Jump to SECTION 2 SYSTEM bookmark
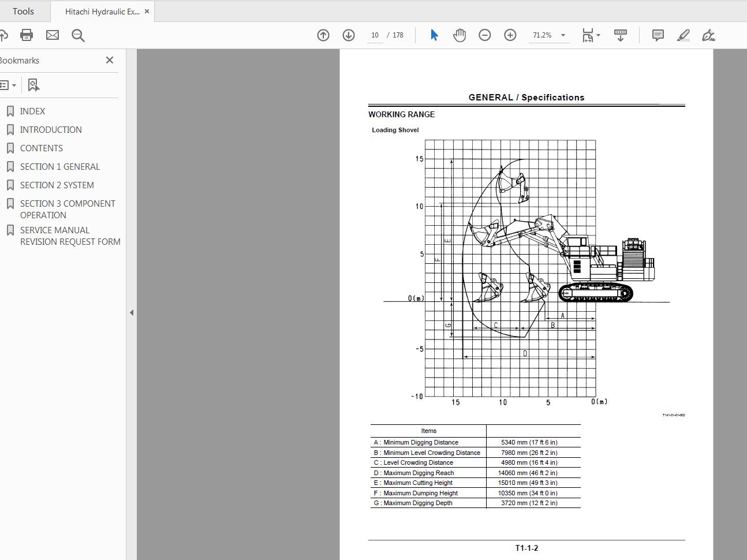 pyautogui.click(x=57, y=185)
